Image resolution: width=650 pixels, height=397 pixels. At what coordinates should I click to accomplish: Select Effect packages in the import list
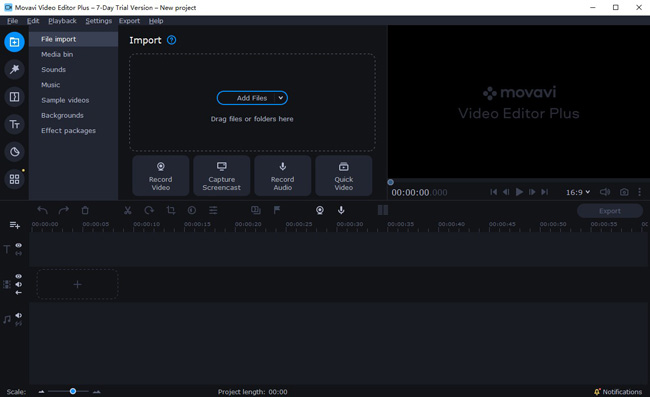(x=68, y=131)
